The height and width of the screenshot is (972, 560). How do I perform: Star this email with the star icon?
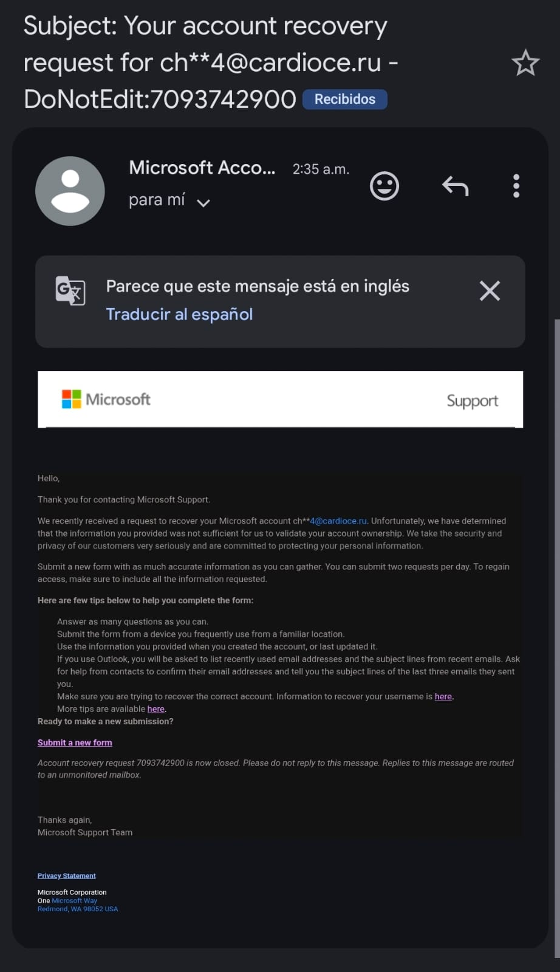tap(525, 63)
